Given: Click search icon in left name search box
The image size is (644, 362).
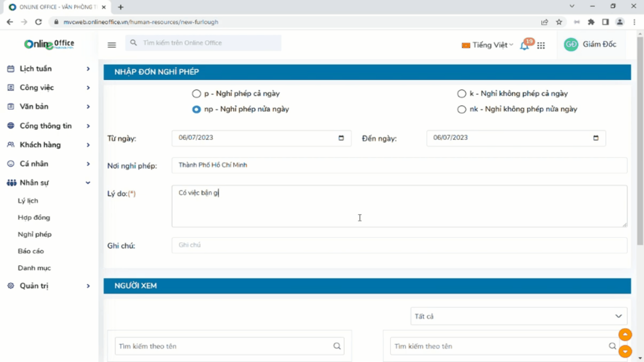Looking at the screenshot, I should pyautogui.click(x=337, y=346).
